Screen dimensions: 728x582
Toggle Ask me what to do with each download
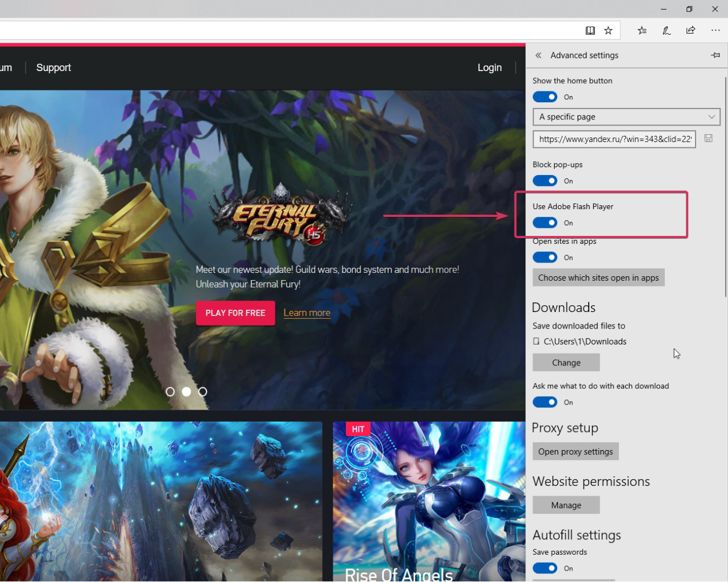(545, 402)
